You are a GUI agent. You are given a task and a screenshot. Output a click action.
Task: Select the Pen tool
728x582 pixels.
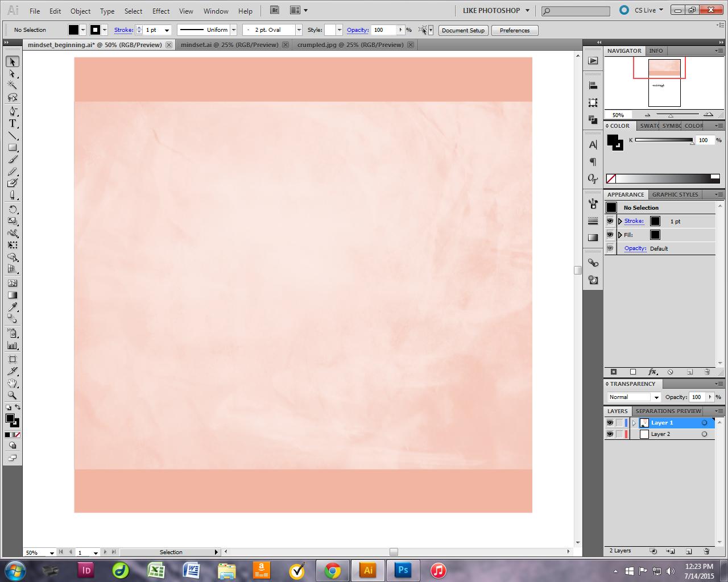pos(12,111)
